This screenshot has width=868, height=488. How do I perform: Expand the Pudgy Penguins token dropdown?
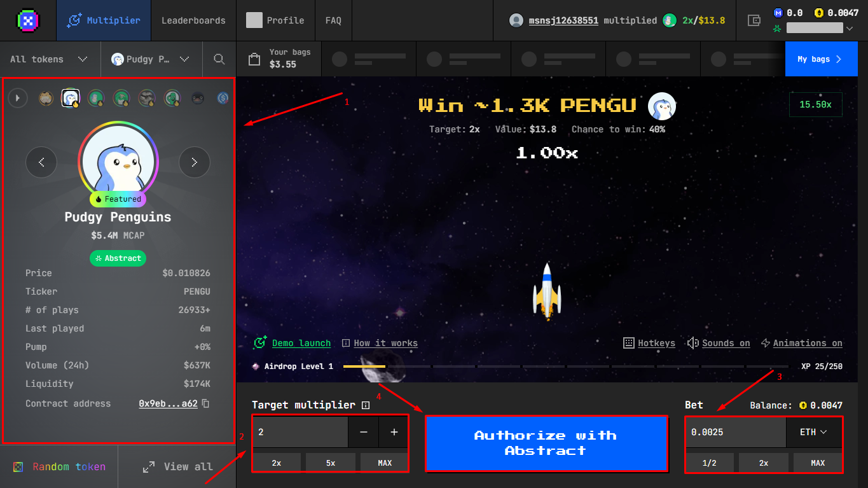151,59
